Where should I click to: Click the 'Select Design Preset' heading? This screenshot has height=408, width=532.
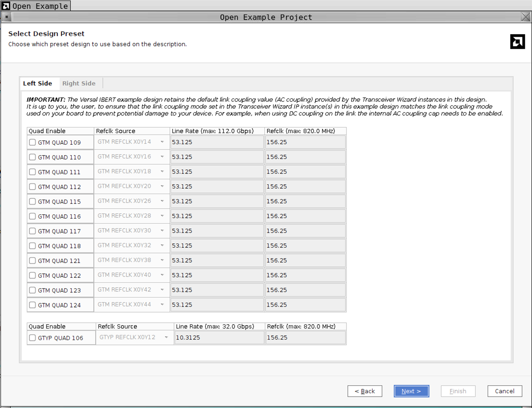coord(46,34)
